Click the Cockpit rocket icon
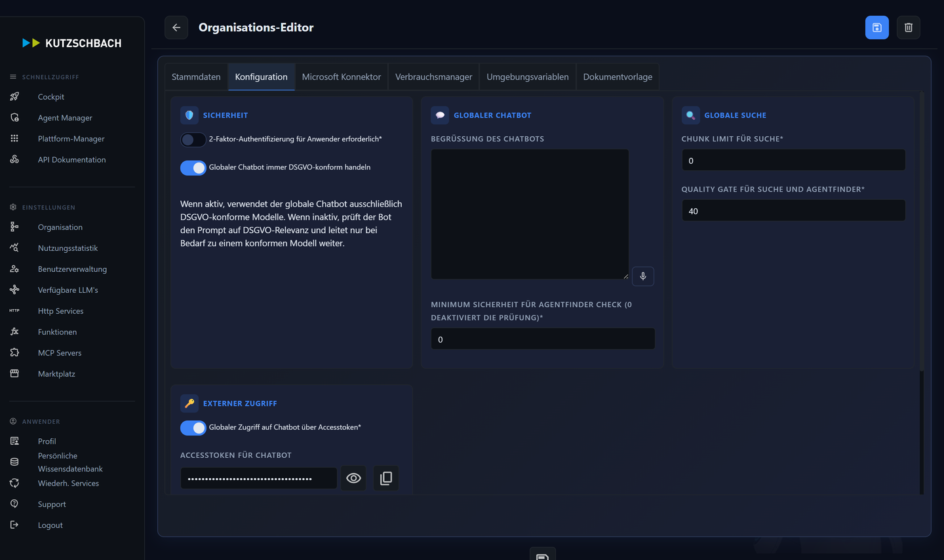 coord(14,96)
